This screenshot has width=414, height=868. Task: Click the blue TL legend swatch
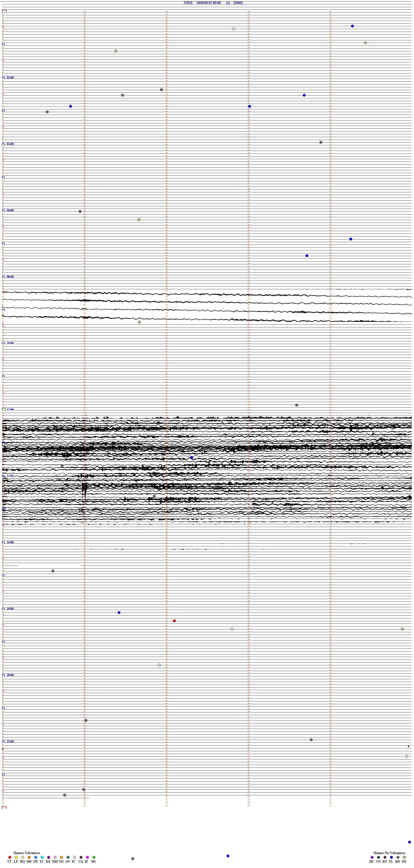(x=391, y=857)
